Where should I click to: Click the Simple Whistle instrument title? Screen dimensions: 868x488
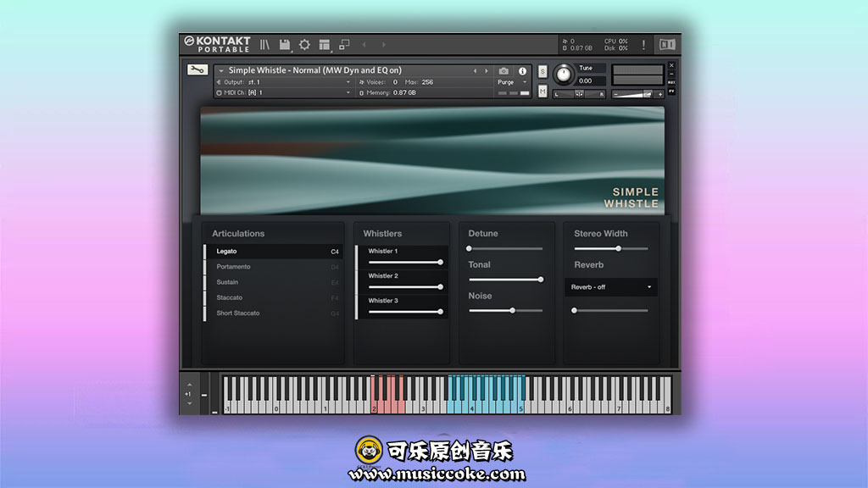[315, 70]
